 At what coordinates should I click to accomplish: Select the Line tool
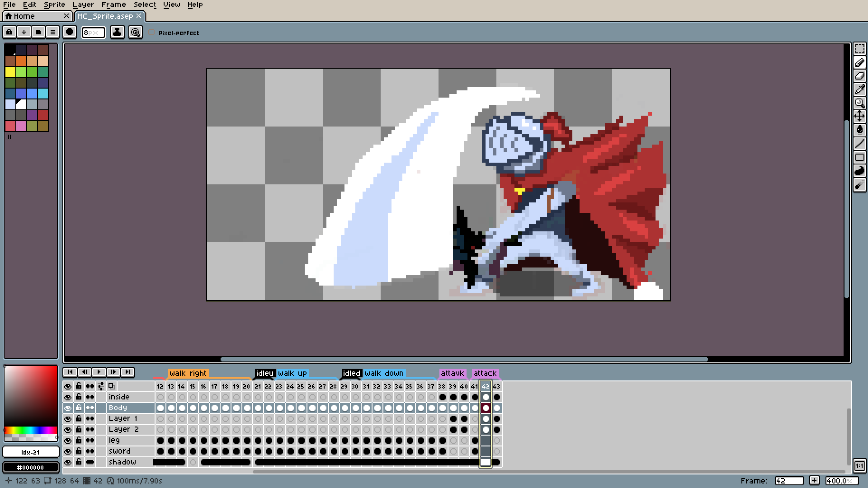coord(859,144)
